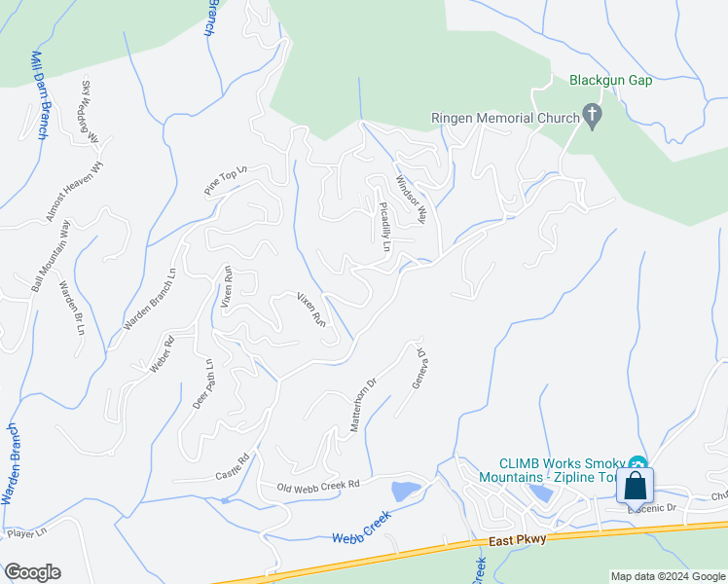Image resolution: width=728 pixels, height=584 pixels.
Task: Click the Map data ©2024 Google text
Action: click(x=668, y=576)
